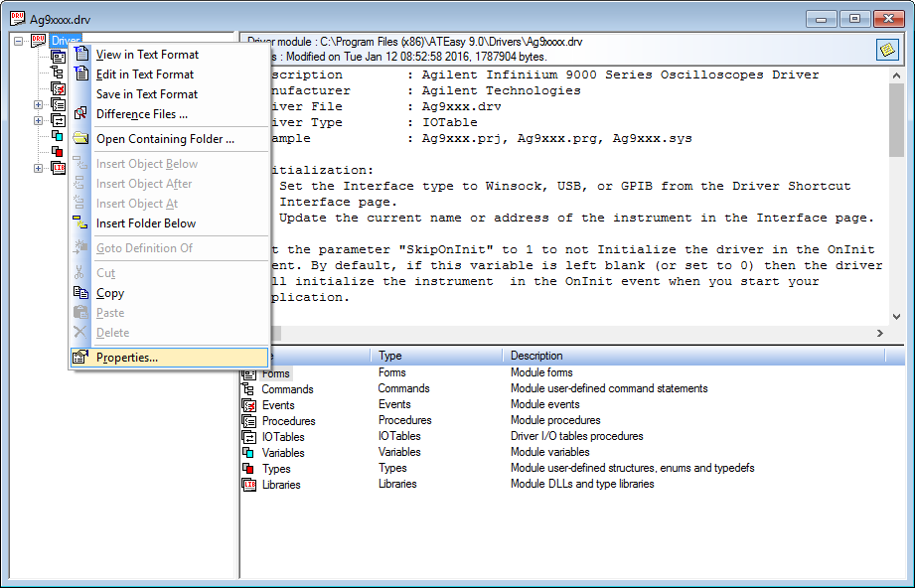This screenshot has width=915, height=588.
Task: Click 'Module variables' description cell
Action: click(x=550, y=452)
